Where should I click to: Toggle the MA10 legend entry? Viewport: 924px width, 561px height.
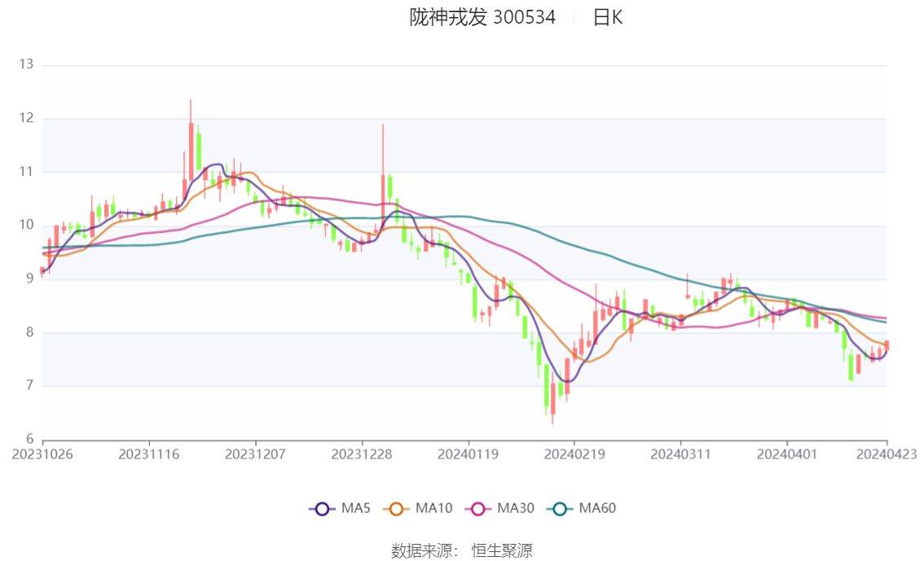pos(418,508)
